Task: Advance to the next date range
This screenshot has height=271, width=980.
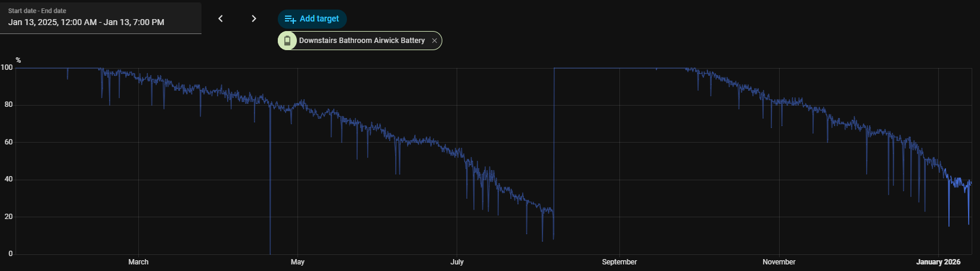Action: point(254,19)
